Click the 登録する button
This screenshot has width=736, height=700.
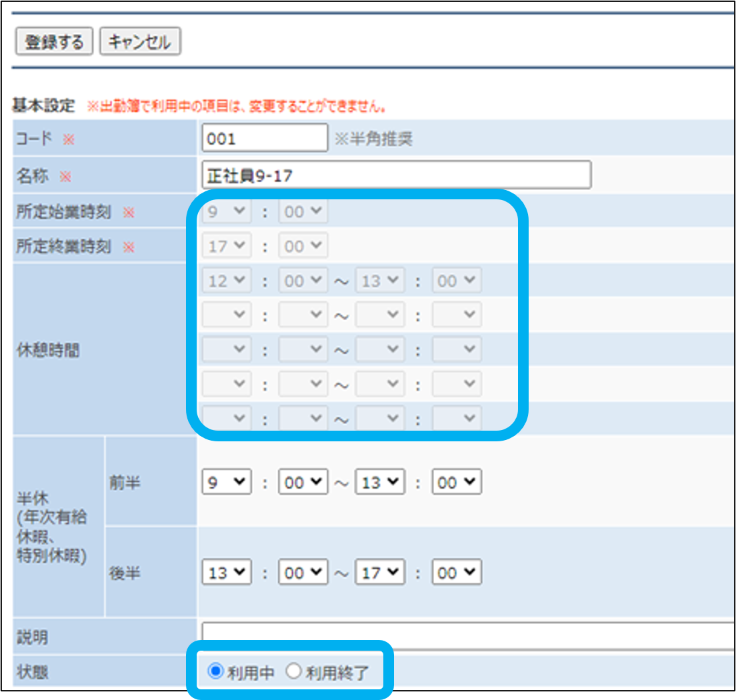(x=54, y=42)
